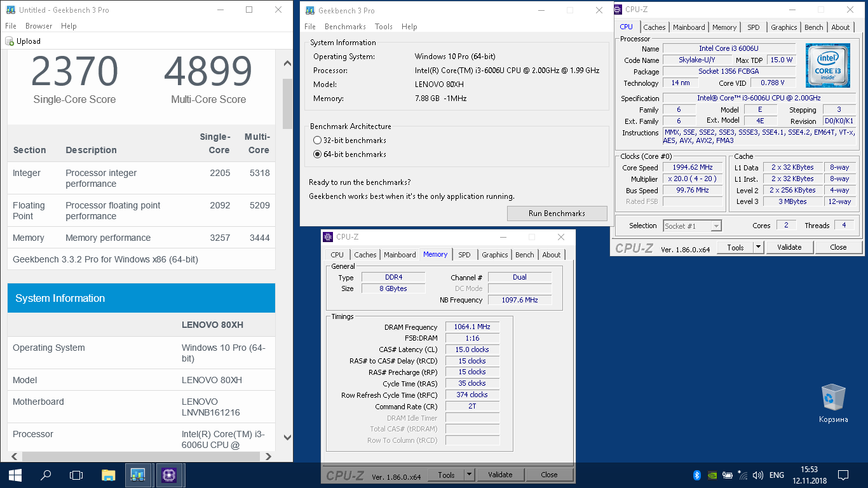Switch to Mainboard tab in CPU-Z Memory window
The height and width of the screenshot is (488, 868).
pos(400,255)
